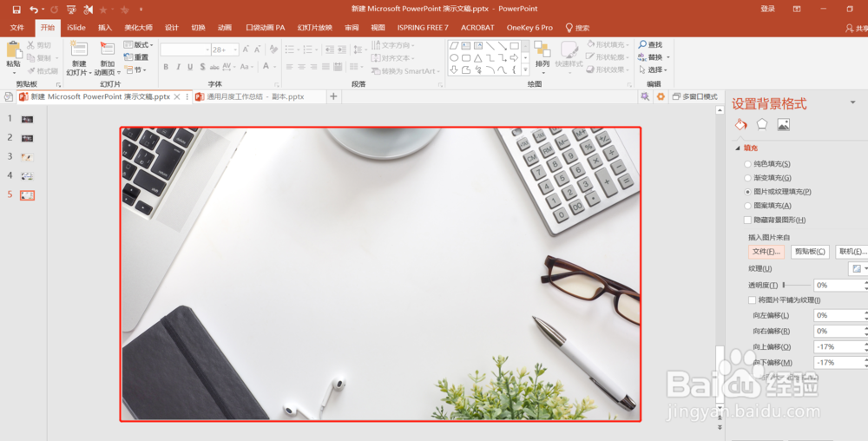Clear all formatting eraser icon
The width and height of the screenshot is (868, 441).
coord(273,49)
